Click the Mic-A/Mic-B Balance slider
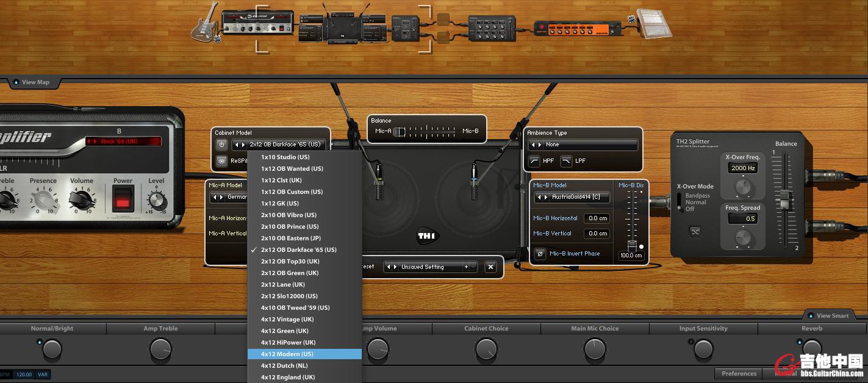The image size is (868, 383). pos(427,132)
